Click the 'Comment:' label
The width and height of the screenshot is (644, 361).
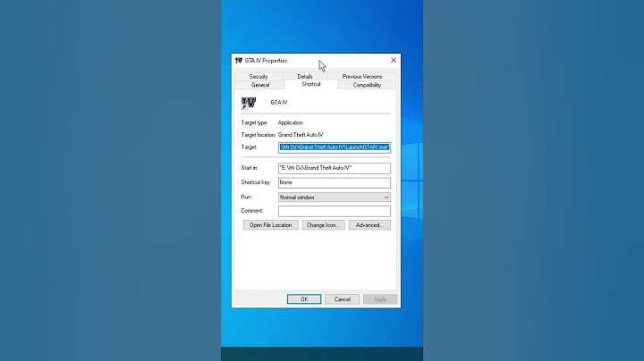click(252, 211)
